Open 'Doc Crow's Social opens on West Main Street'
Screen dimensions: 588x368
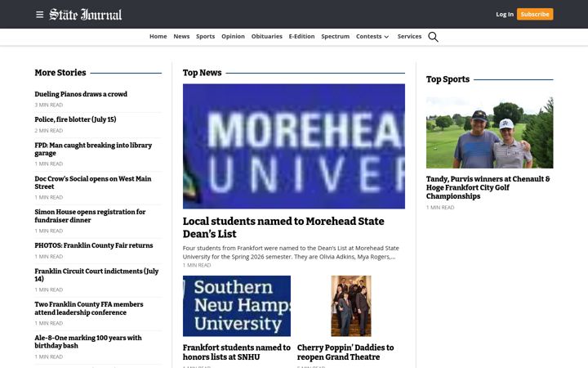pyautogui.click(x=92, y=182)
